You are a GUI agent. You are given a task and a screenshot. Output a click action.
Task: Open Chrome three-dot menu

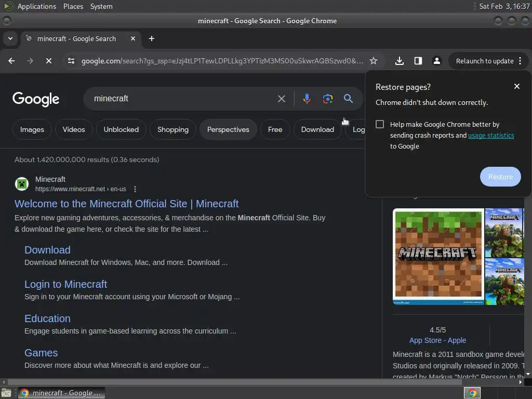[x=520, y=61]
